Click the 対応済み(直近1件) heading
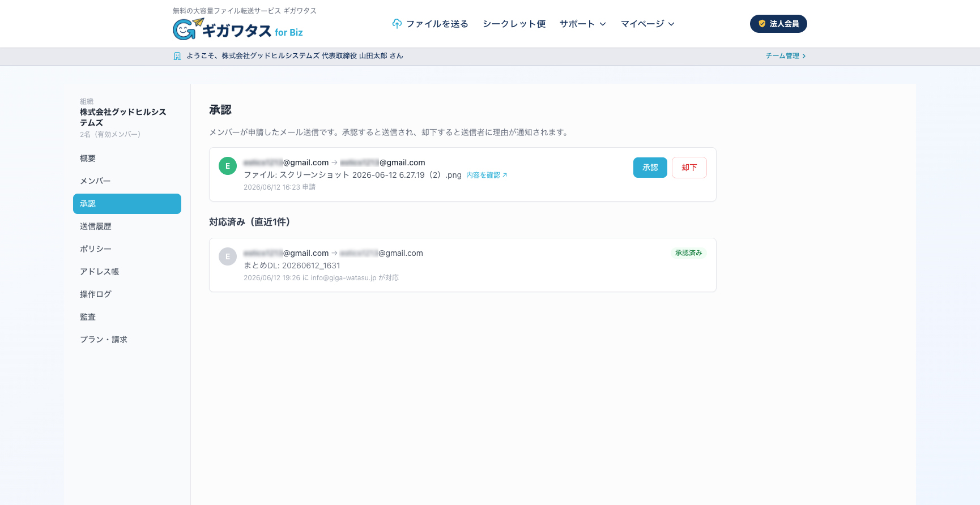 250,222
